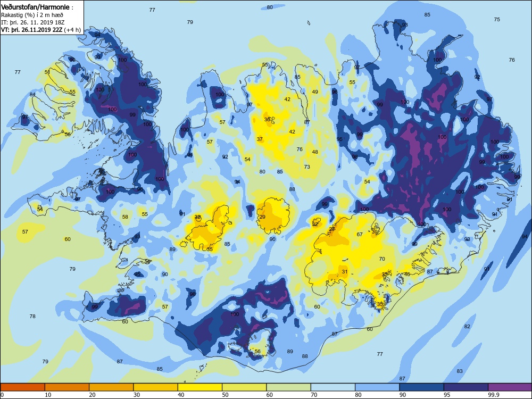Click the '51' humidity value label
Screen dimensions: 532x399
pos(47,72)
